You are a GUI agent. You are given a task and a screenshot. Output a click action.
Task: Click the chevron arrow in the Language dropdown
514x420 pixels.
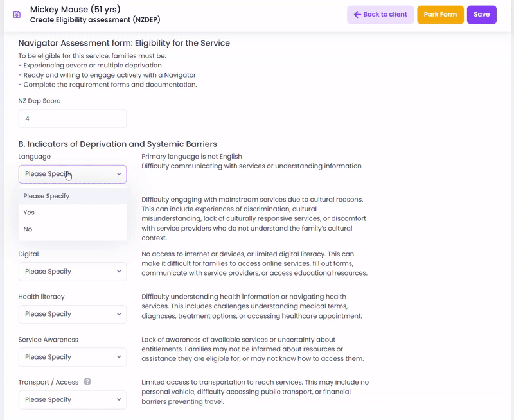coord(119,174)
